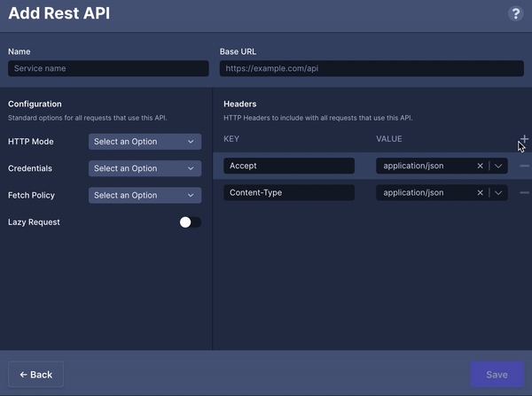Viewport: 532px width, 396px height.
Task: Open the help question mark icon
Action: coord(515,14)
